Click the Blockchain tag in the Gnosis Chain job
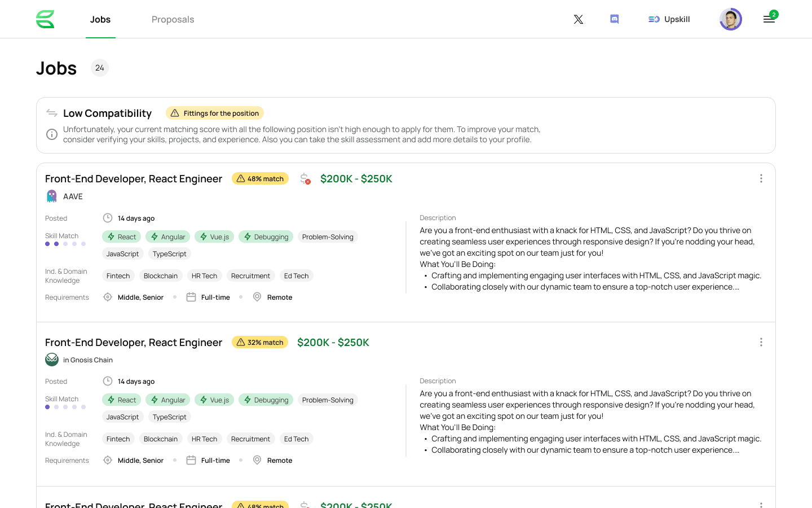Screen dimensions: 812x508 [x=161, y=439]
